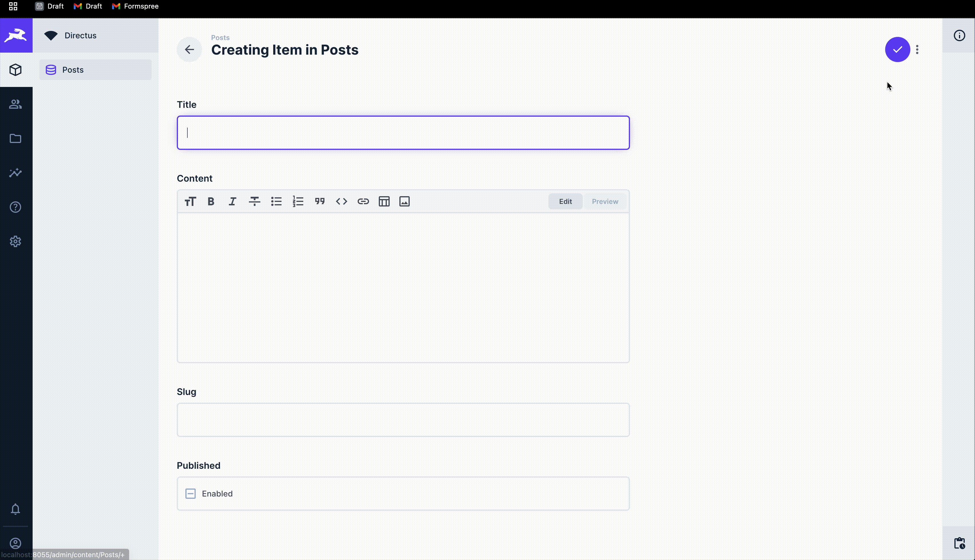Switch to the Formspree browser tab
The width and height of the screenshot is (975, 560).
tap(135, 6)
